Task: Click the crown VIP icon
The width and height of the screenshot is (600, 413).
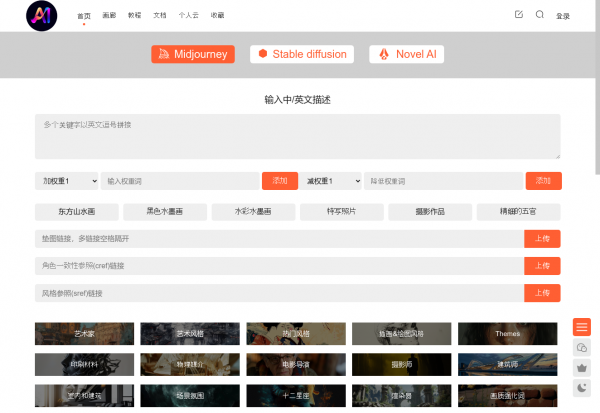Action: (582, 367)
